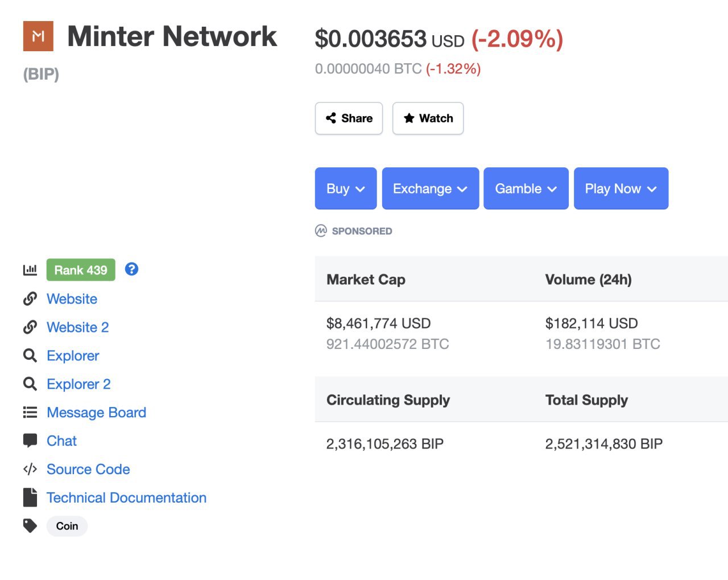The height and width of the screenshot is (580, 728).
Task: Visit the Message Board link
Action: [96, 413]
